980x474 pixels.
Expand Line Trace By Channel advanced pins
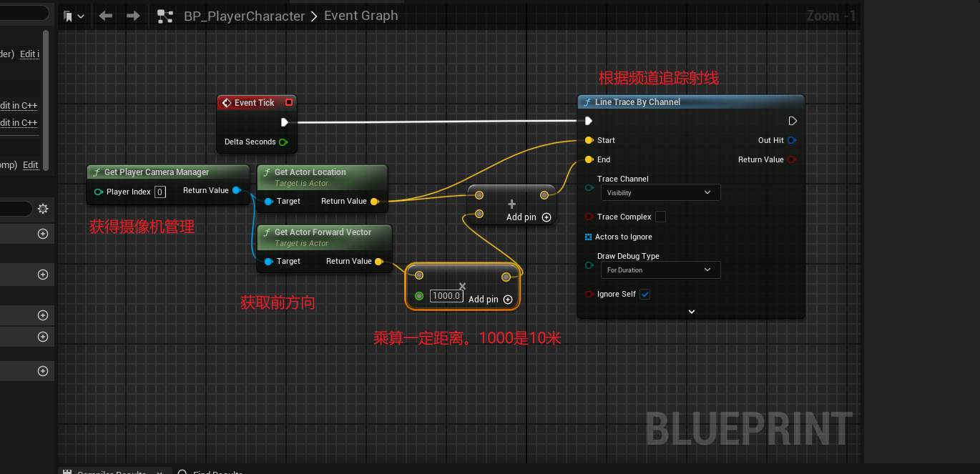691,311
